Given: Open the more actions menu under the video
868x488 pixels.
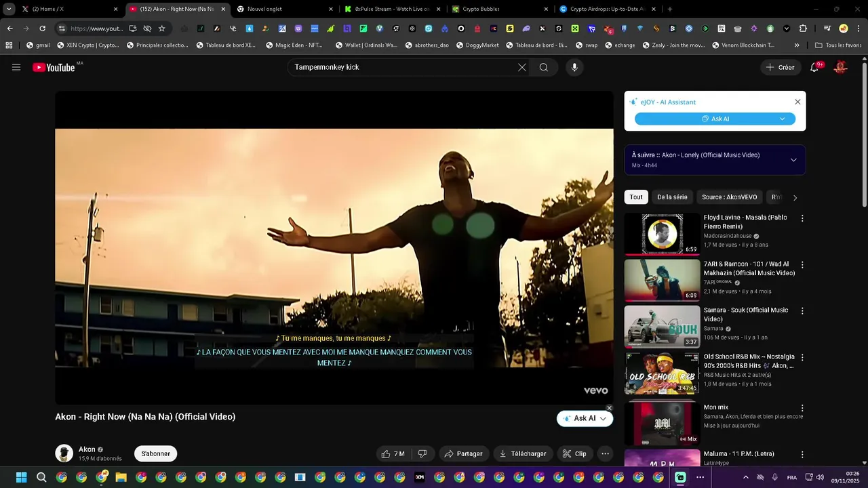Looking at the screenshot, I should click(606, 453).
